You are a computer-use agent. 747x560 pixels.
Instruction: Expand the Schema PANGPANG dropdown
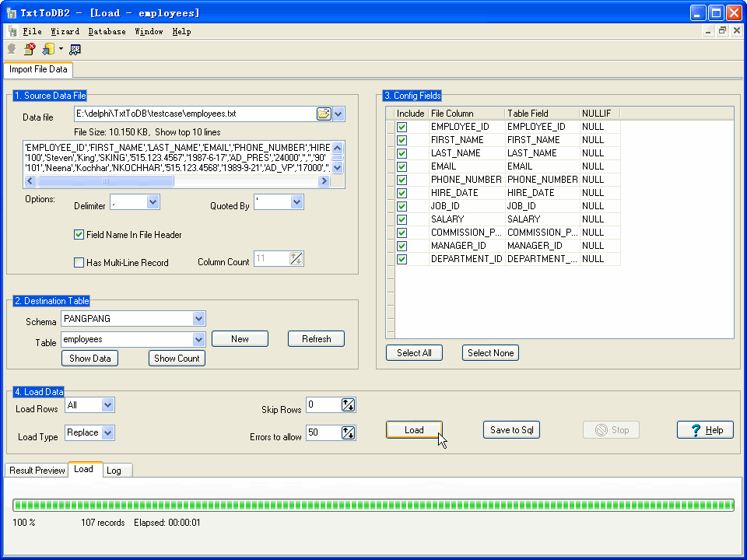pyautogui.click(x=198, y=319)
